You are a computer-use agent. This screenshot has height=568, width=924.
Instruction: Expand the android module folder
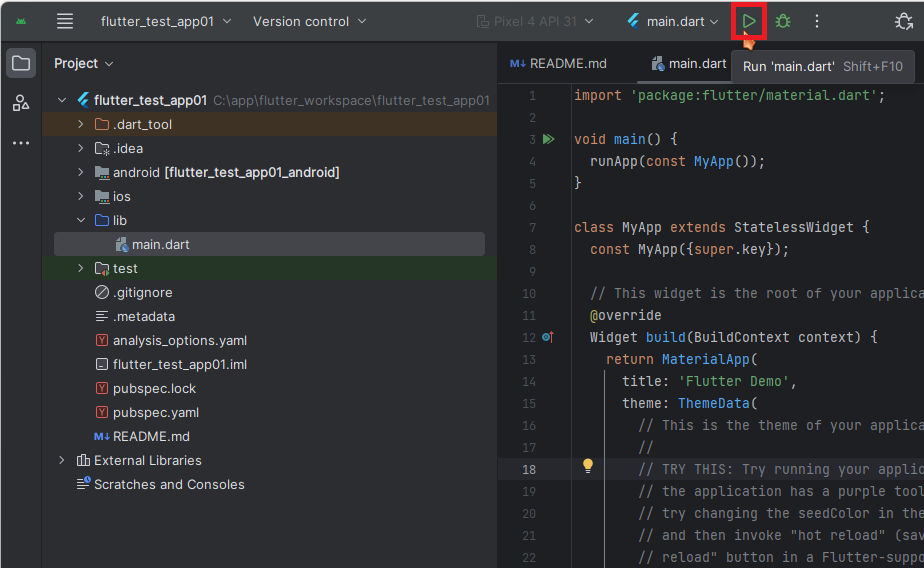81,172
